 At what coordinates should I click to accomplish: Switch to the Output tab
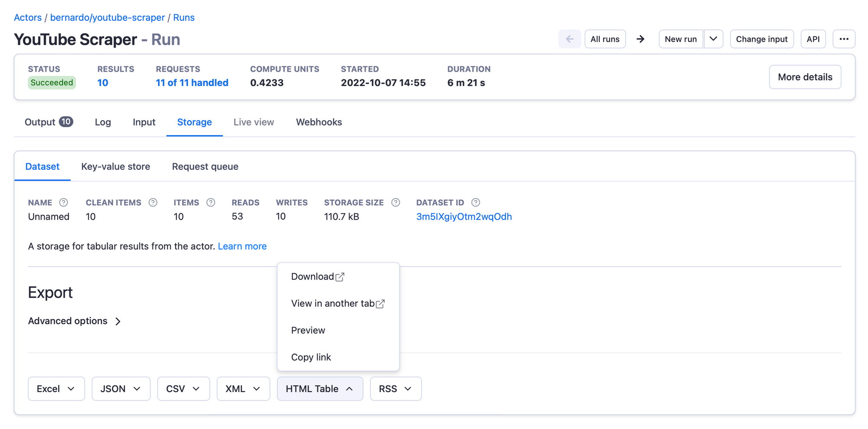point(49,122)
